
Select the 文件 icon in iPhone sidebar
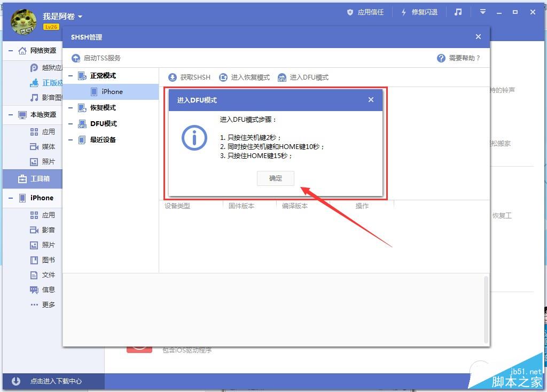pyautogui.click(x=33, y=275)
